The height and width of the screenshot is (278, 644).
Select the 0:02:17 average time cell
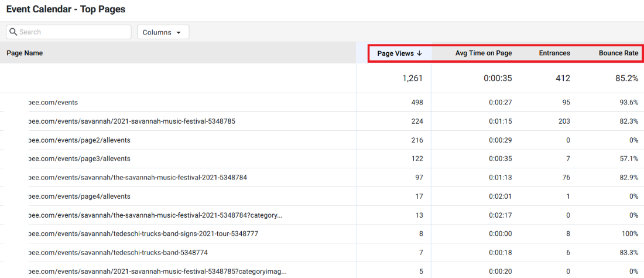[x=500, y=215]
